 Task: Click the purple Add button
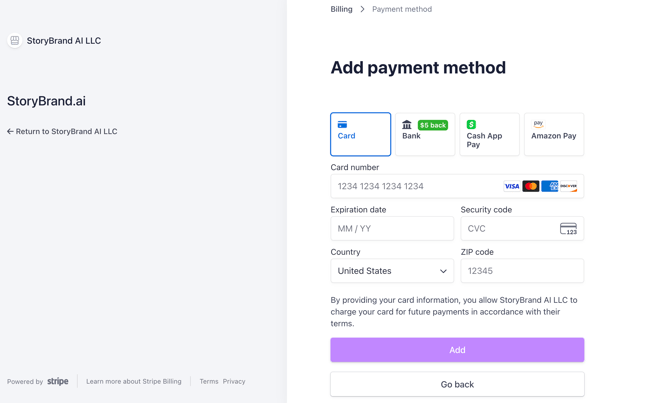(x=457, y=350)
